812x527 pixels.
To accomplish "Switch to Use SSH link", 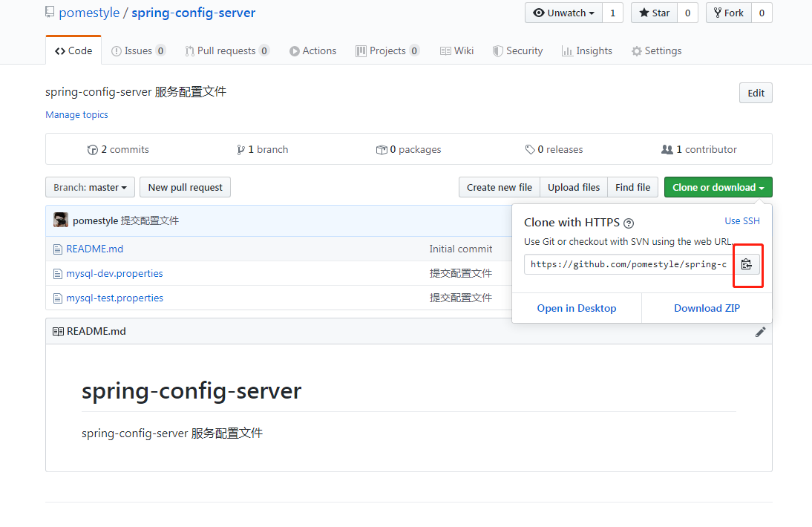I will tap(742, 221).
